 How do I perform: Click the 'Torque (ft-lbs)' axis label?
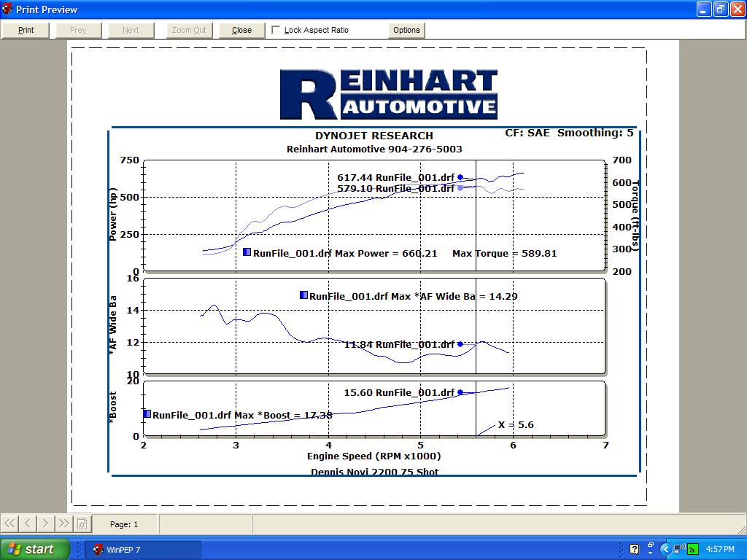pyautogui.click(x=635, y=216)
